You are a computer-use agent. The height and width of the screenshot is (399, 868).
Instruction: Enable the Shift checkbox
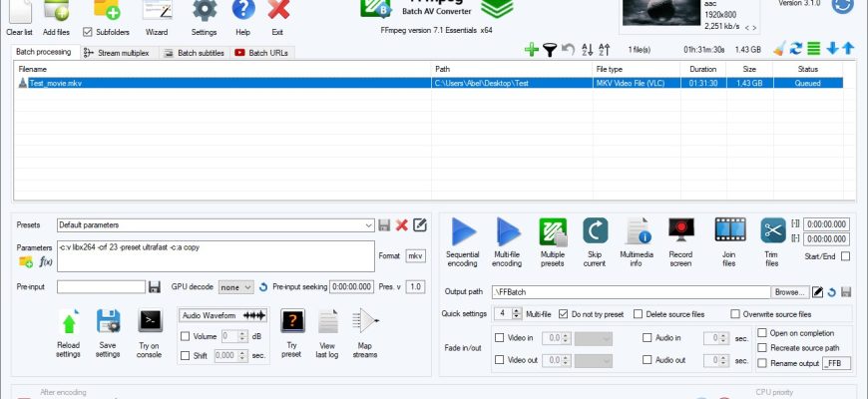pyautogui.click(x=186, y=355)
